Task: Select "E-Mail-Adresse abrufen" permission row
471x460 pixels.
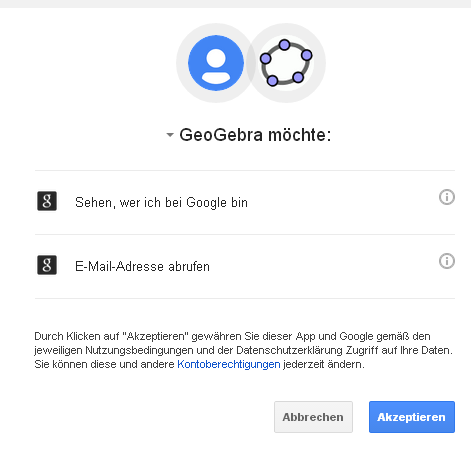Action: (245, 266)
